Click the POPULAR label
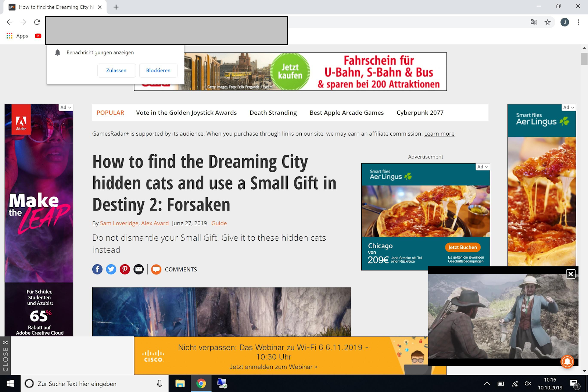 [x=110, y=113]
